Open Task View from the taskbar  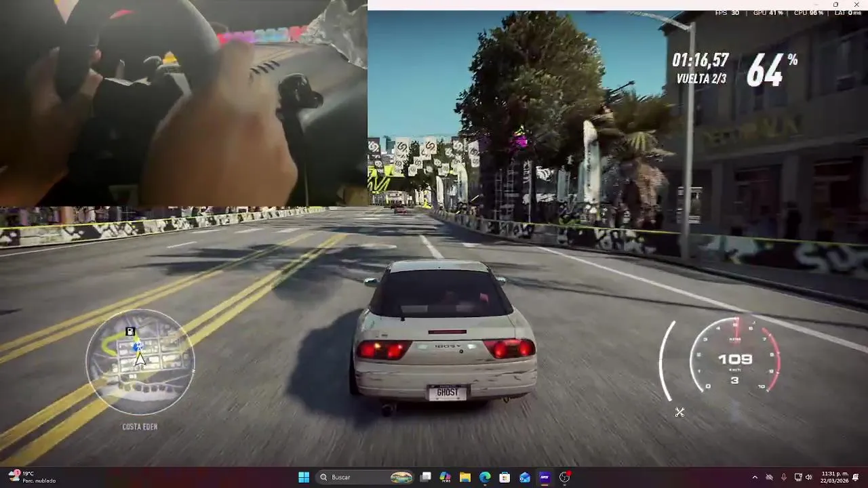click(426, 477)
